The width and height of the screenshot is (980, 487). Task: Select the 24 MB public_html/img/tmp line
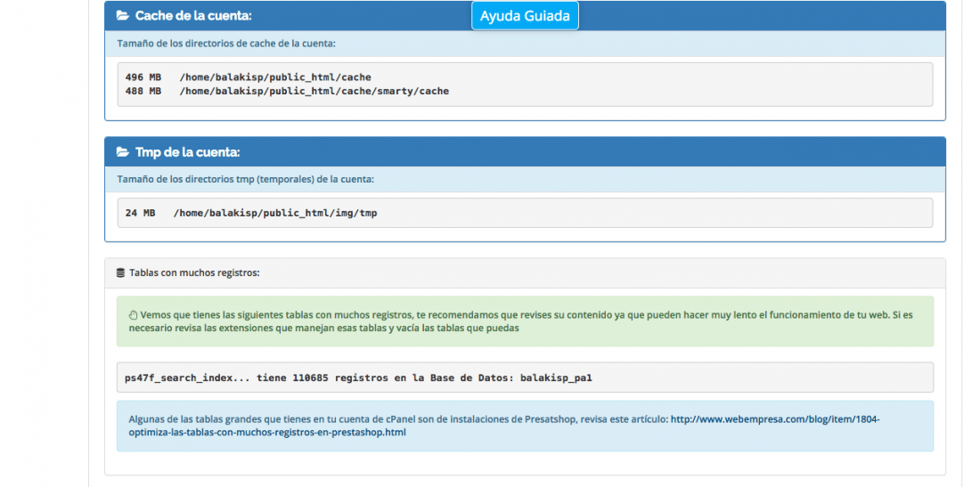[x=251, y=213]
